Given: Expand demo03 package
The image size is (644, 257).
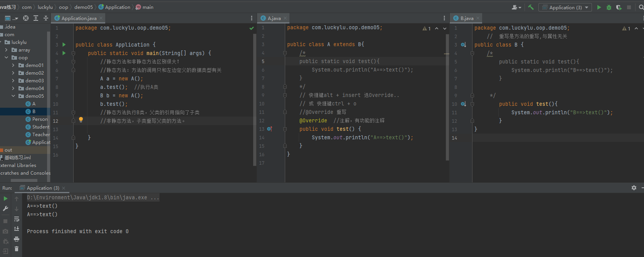Looking at the screenshot, I should tap(13, 80).
